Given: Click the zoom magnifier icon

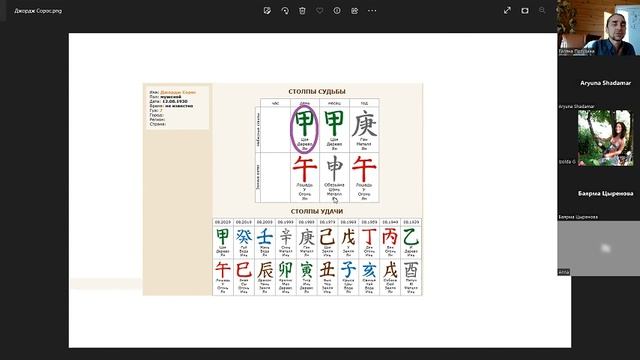Looking at the screenshot, I should point(542,11).
